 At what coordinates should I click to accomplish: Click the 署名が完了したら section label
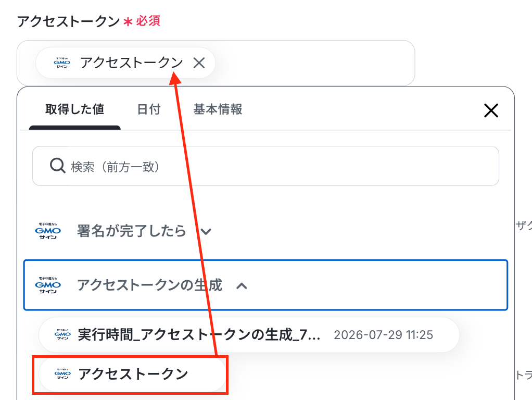click(132, 231)
